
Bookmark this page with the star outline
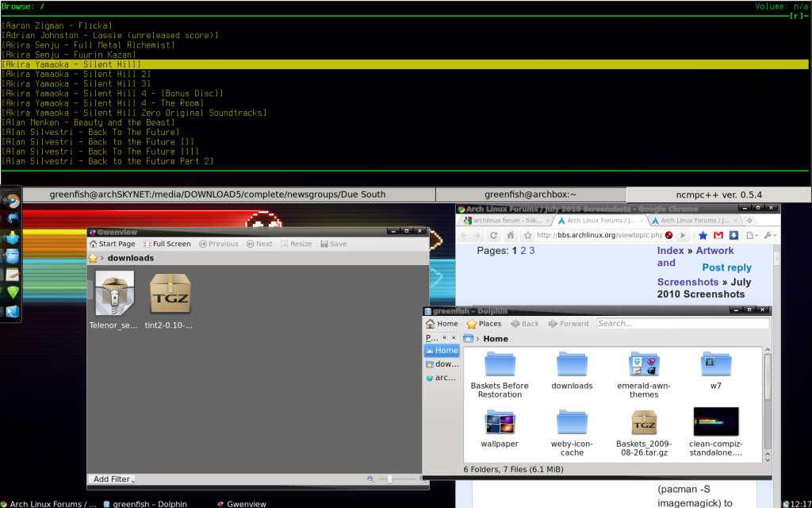[527, 235]
